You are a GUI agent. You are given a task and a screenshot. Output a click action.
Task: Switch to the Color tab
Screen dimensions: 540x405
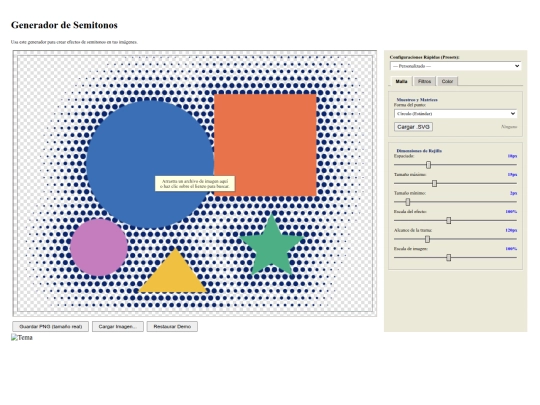pos(447,81)
